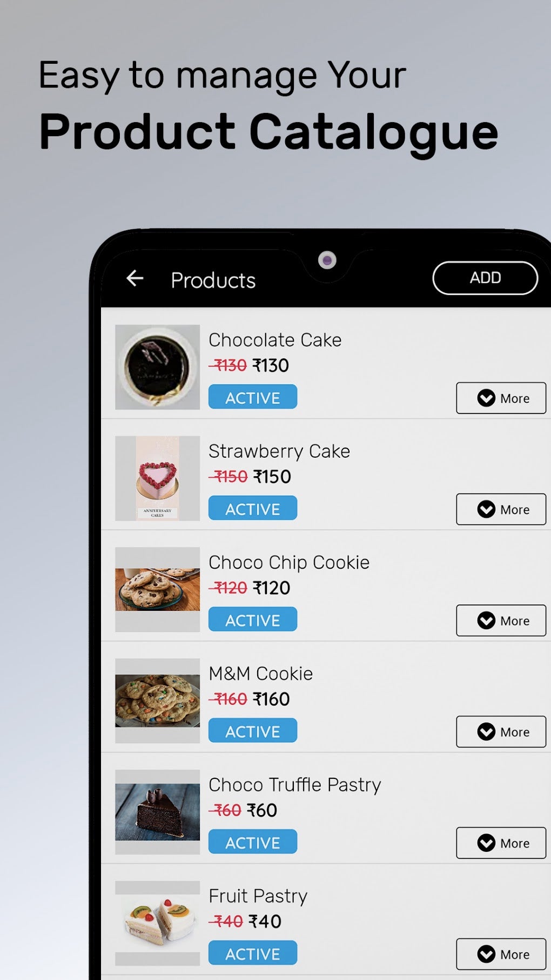The image size is (551, 980).
Task: Open the M&M Cookie product photo
Action: (x=157, y=701)
